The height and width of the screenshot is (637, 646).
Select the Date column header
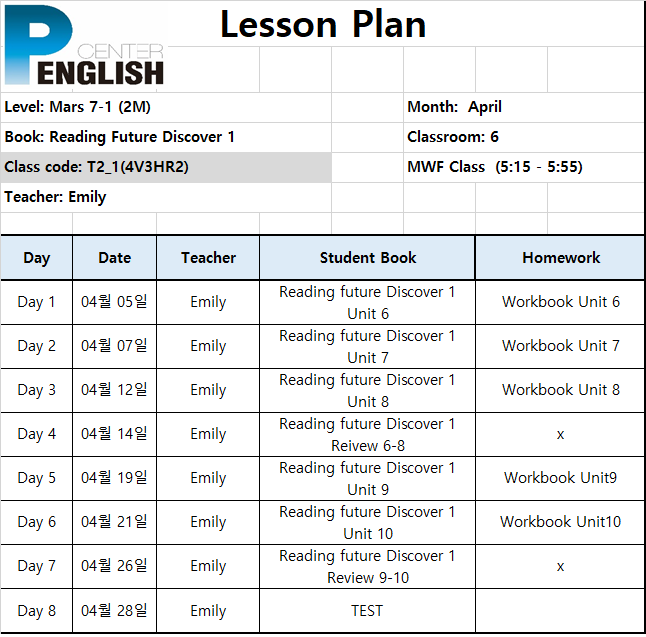(115, 258)
